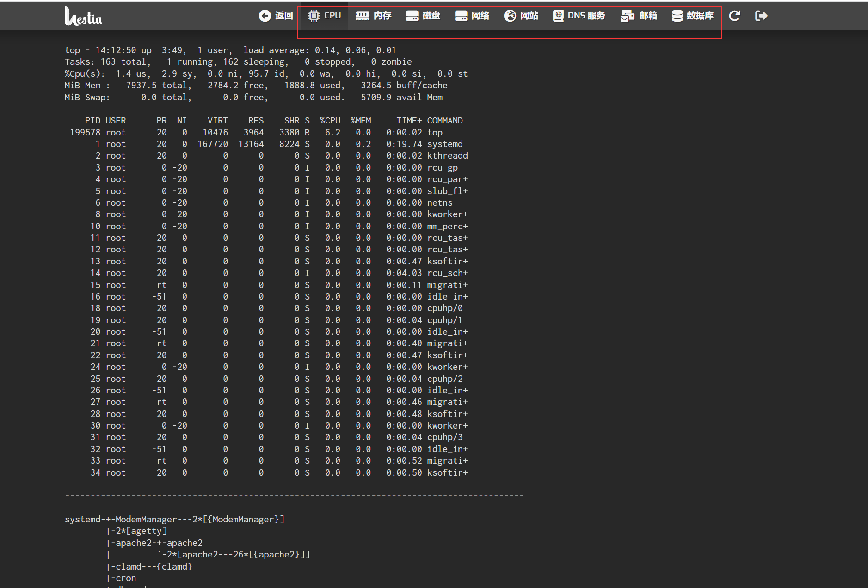The image size is (868, 588).
Task: Go back using the 返回 button
Action: pyautogui.click(x=276, y=16)
